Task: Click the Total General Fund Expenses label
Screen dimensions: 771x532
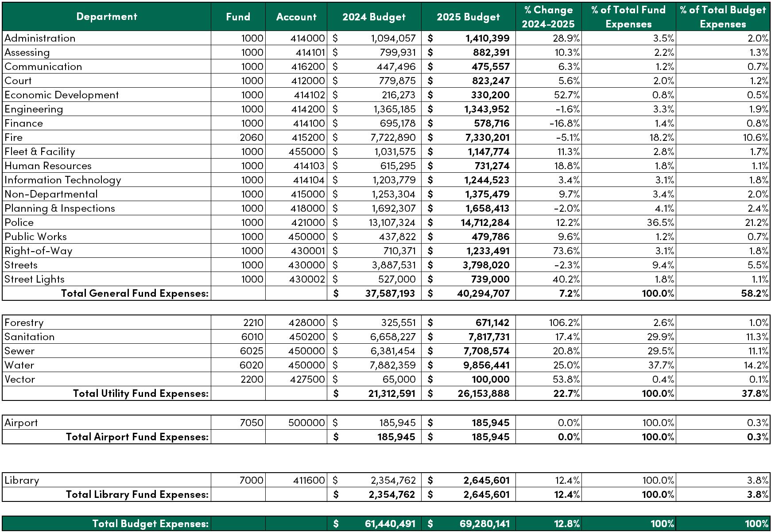Action: (135, 293)
